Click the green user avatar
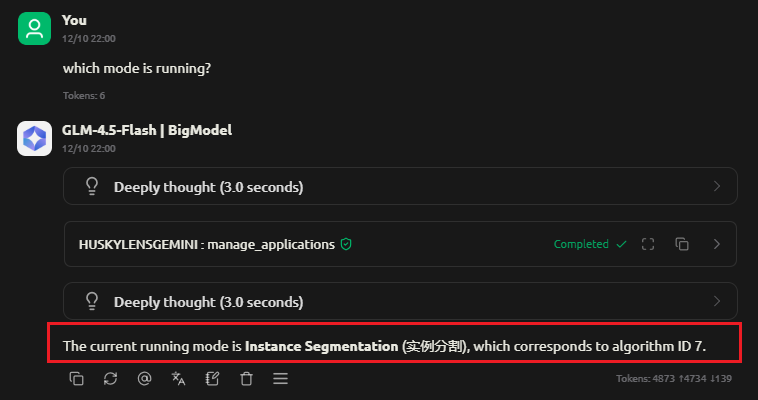 tap(34, 28)
